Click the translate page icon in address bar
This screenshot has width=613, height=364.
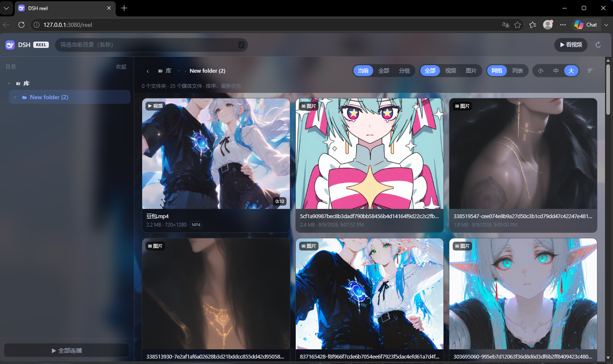click(x=506, y=25)
